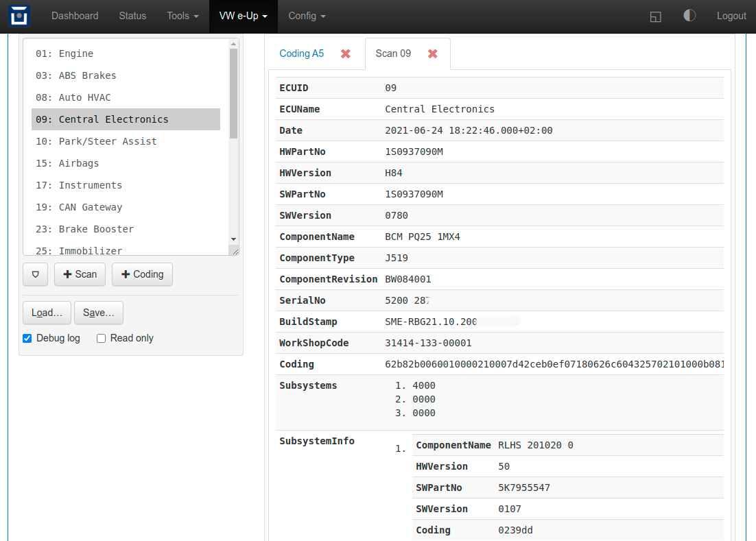This screenshot has width=756, height=541.
Task: Click subsystem coding value 0239dd
Action: (x=515, y=531)
